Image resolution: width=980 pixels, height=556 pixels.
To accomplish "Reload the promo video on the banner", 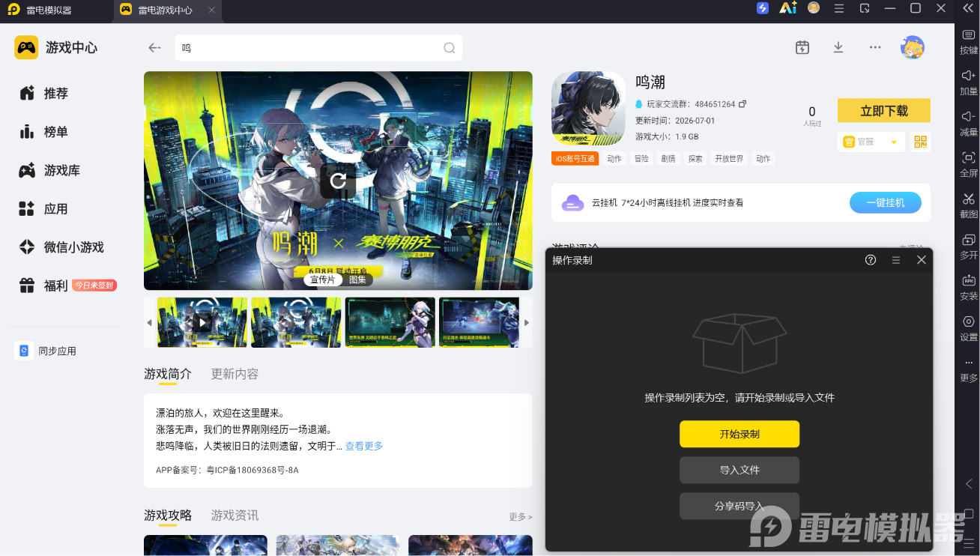I will coord(338,181).
